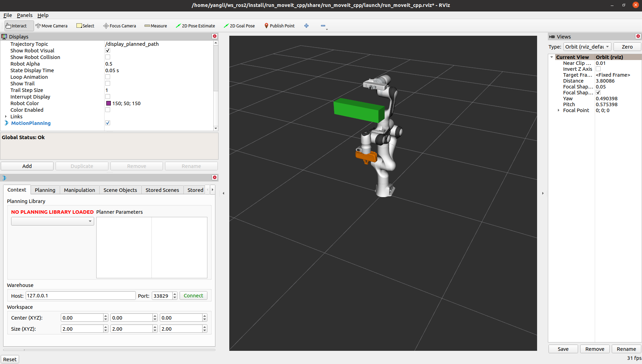
Task: Click the warehouse Host field
Action: 80,296
